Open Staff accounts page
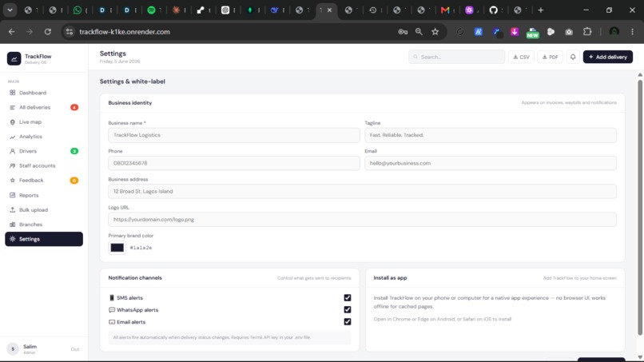Viewport: 644px width, 362px height. point(43,165)
